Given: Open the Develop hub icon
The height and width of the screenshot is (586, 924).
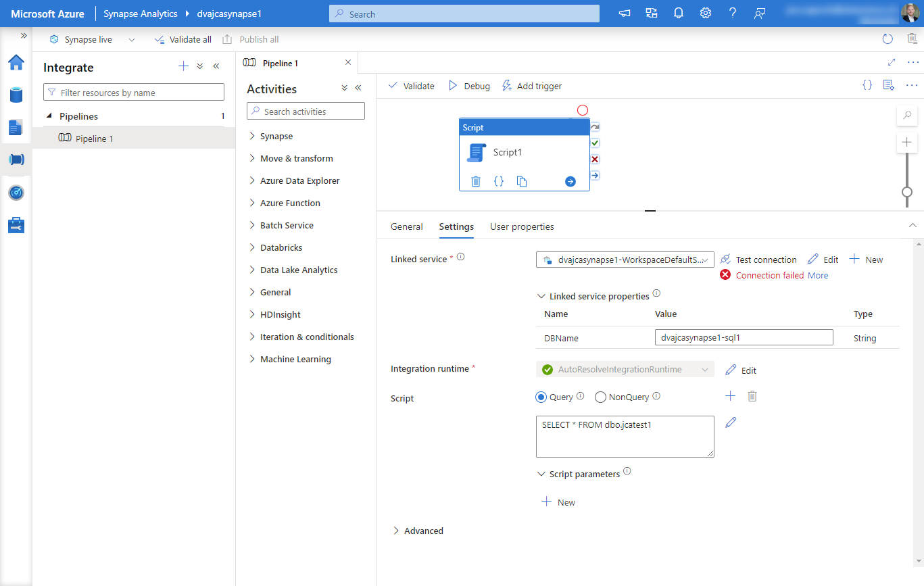Looking at the screenshot, I should (16, 127).
